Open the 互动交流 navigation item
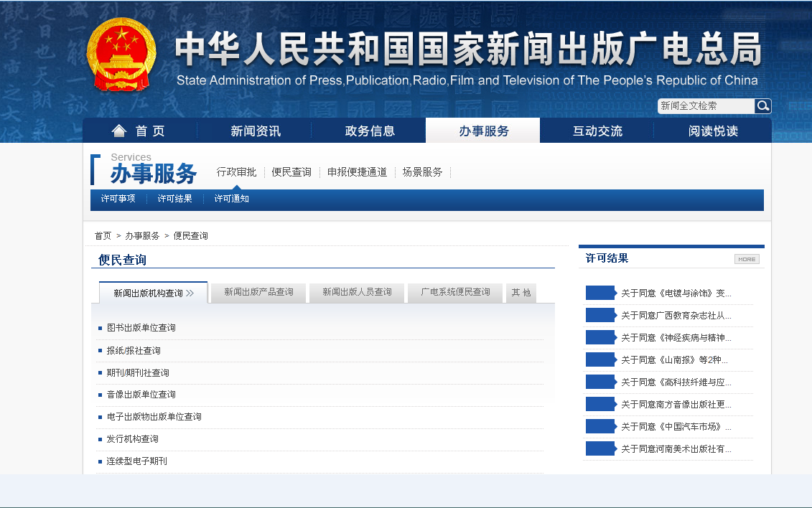Image resolution: width=812 pixels, height=508 pixels. tap(597, 131)
